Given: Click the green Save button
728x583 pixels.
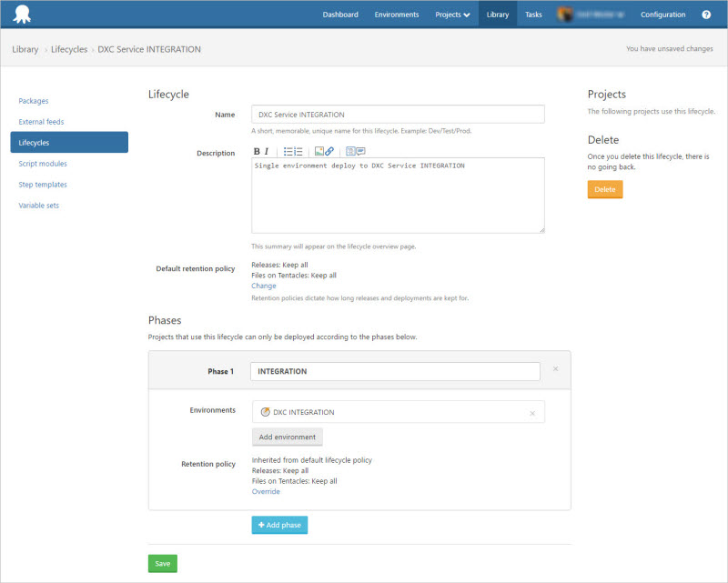Looking at the screenshot, I should 162,564.
